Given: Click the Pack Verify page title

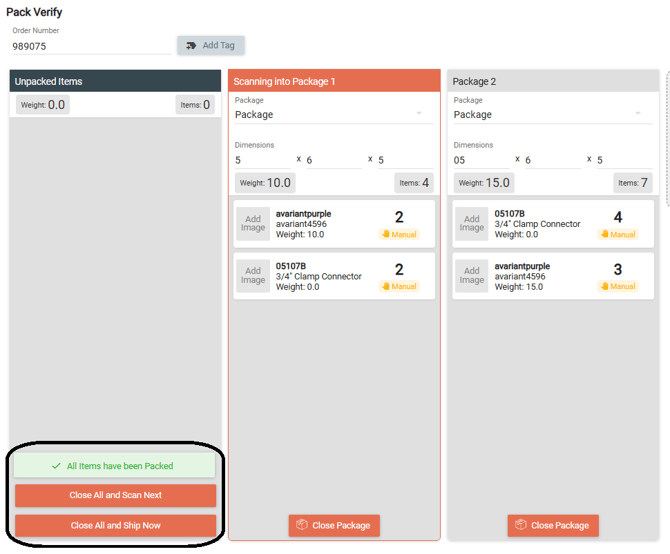Looking at the screenshot, I should point(34,12).
